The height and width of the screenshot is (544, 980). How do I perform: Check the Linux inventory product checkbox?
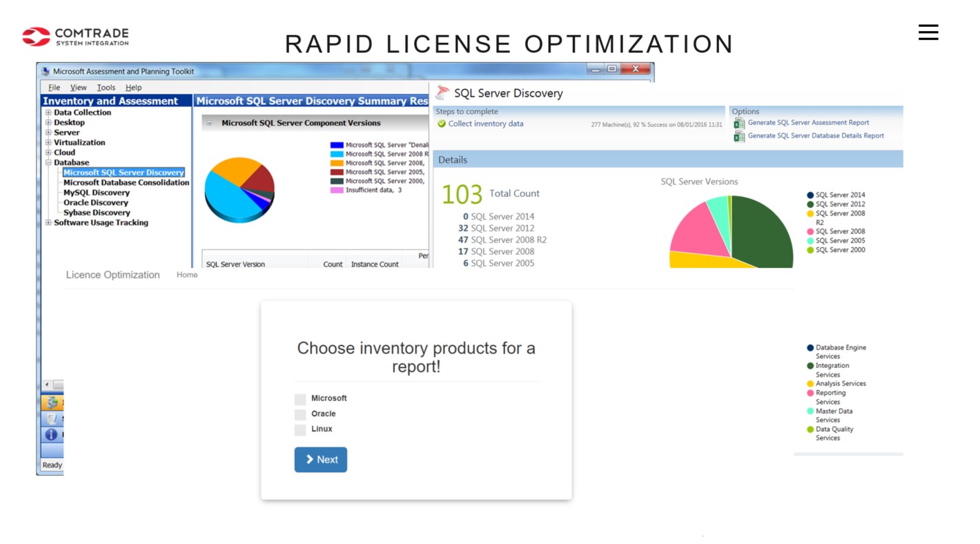coord(300,429)
